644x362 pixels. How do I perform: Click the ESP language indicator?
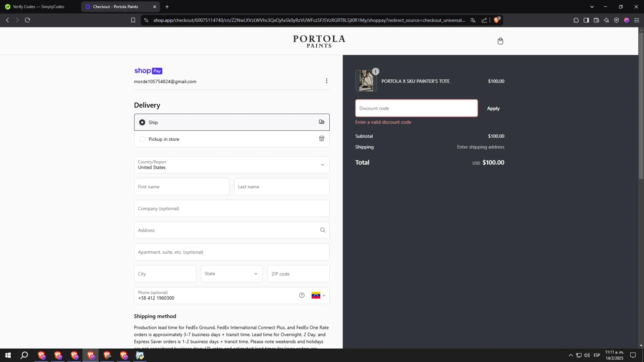597,355
